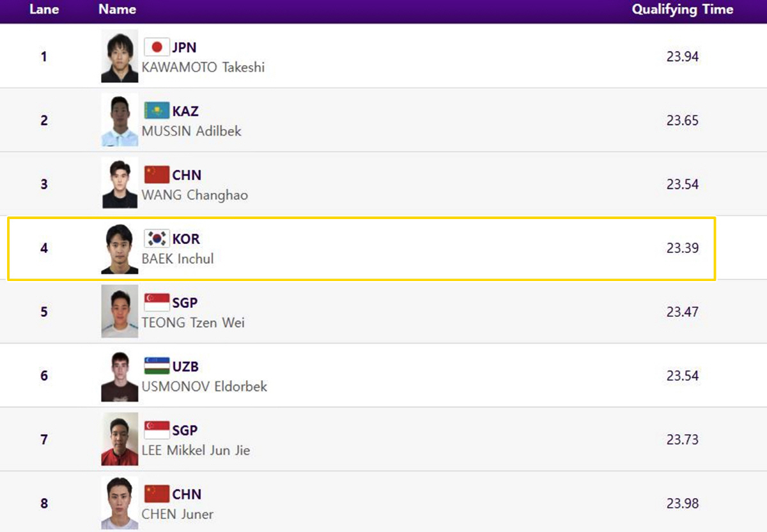Click the name TEONG Tzen Wei
Viewport: 767px width, 532px height.
click(193, 323)
